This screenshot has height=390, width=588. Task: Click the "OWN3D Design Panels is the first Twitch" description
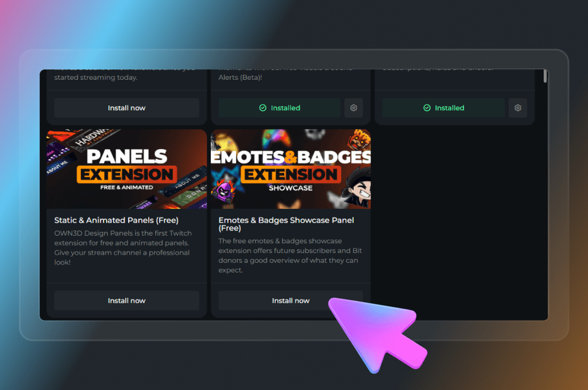[x=123, y=248]
